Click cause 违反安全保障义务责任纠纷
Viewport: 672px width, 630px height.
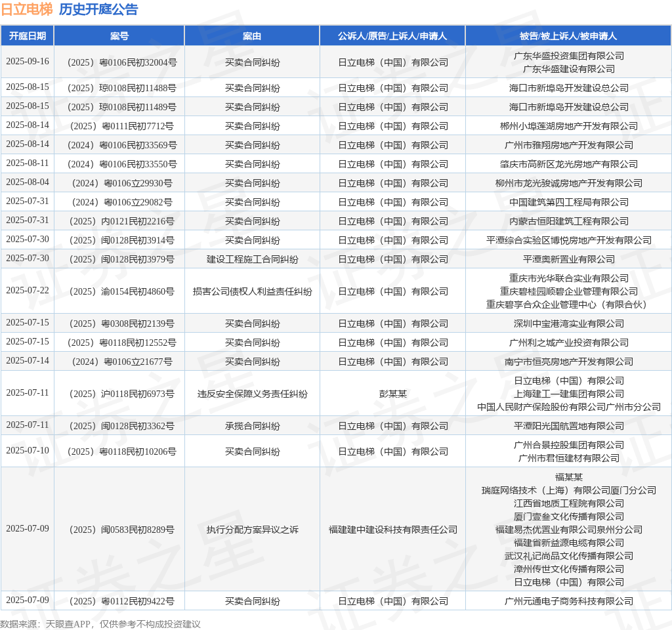[252, 394]
